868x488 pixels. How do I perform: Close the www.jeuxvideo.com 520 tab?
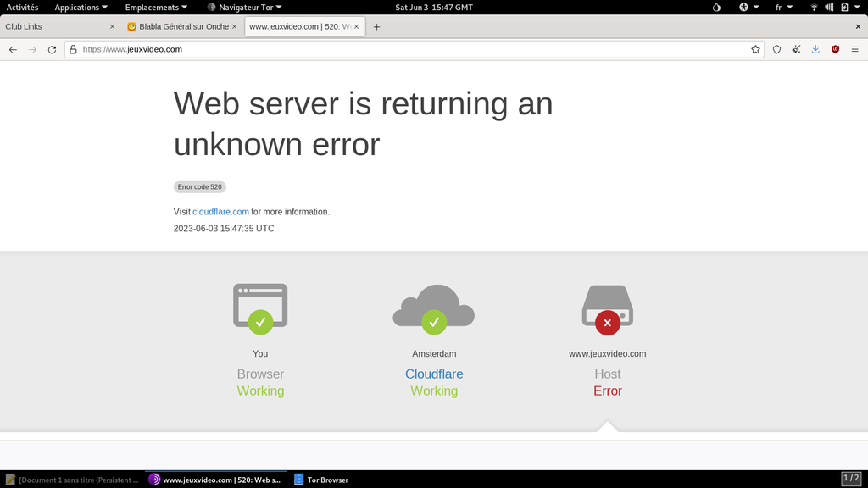tap(357, 26)
